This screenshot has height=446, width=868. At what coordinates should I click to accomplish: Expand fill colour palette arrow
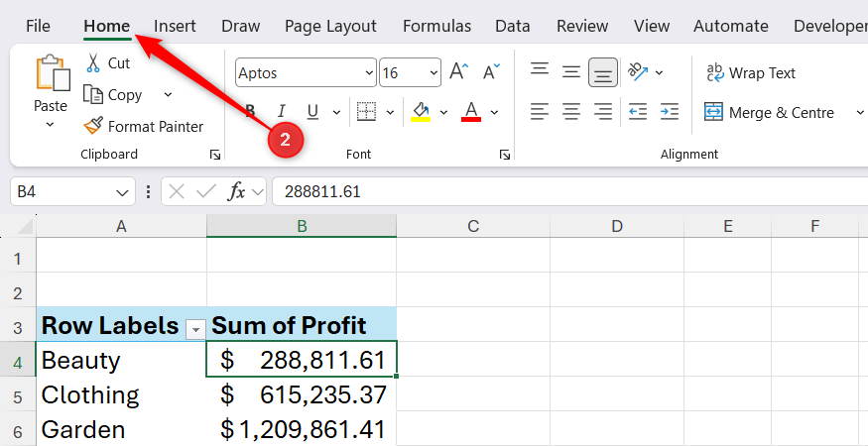tap(443, 112)
